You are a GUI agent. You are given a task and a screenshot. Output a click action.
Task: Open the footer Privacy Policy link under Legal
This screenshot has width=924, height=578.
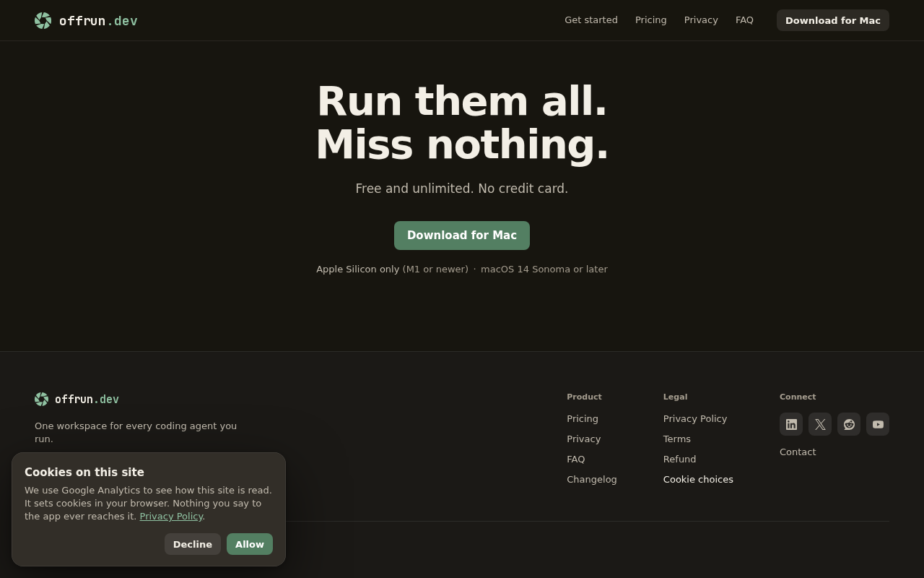[x=695, y=418]
